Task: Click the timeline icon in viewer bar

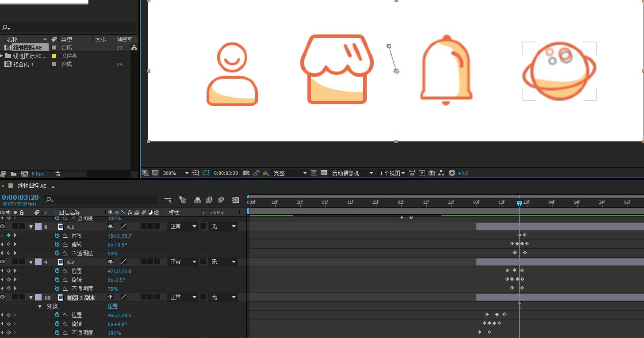Action: (432, 173)
